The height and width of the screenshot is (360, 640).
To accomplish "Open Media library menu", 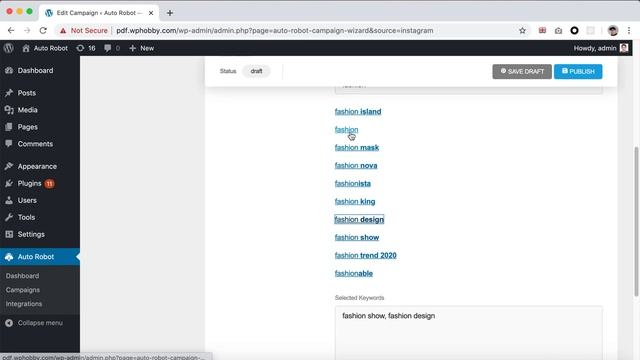I will (x=27, y=110).
